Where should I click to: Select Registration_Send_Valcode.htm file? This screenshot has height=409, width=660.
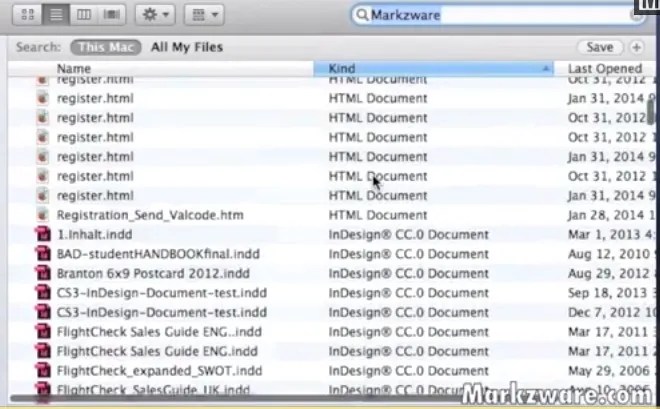coord(150,215)
